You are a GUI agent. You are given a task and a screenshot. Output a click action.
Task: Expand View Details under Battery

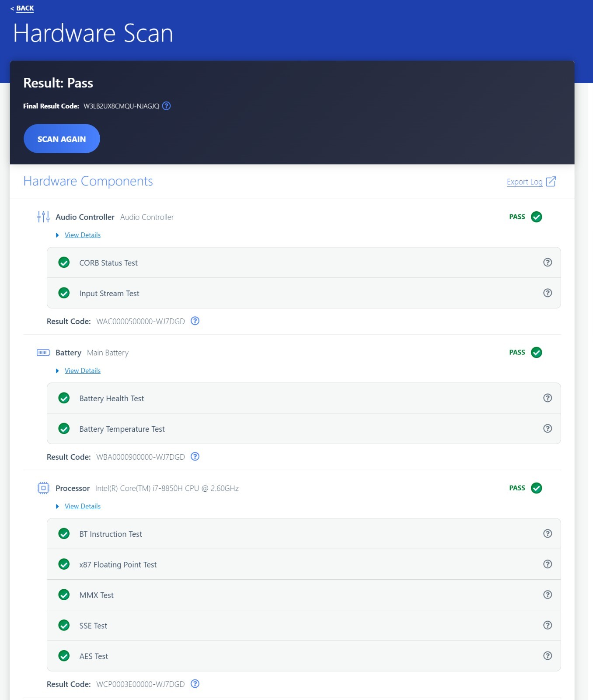pyautogui.click(x=83, y=371)
